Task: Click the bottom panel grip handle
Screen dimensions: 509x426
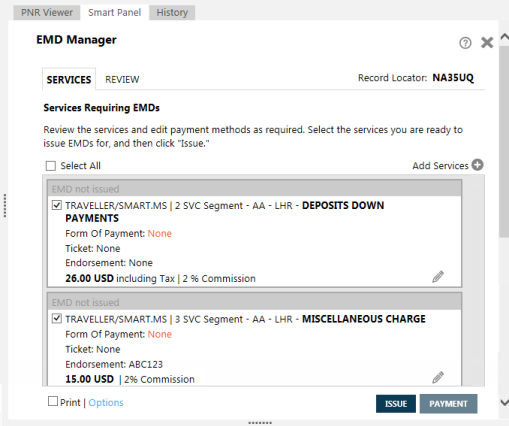Action: pyautogui.click(x=260, y=423)
